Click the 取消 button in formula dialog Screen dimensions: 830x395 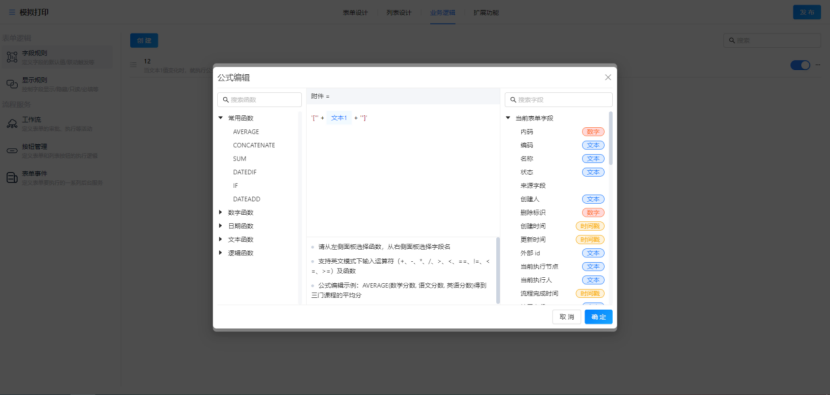point(566,317)
